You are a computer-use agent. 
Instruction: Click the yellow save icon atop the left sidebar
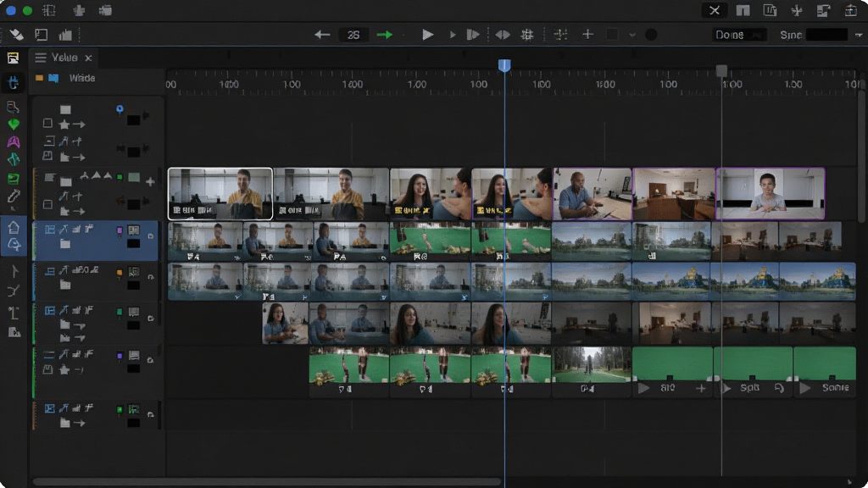[13, 58]
